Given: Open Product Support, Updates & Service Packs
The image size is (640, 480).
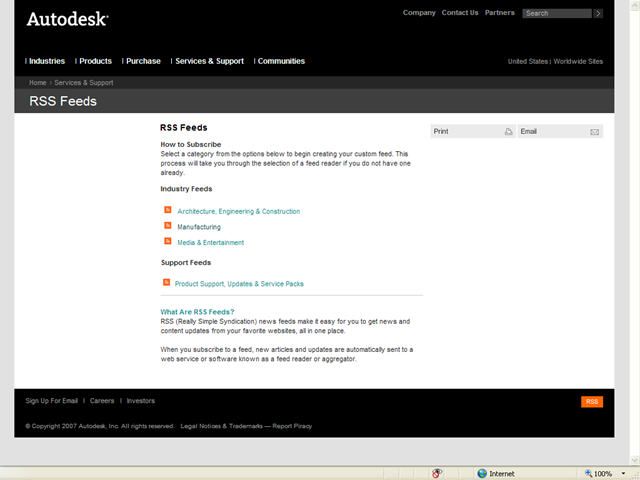Looking at the screenshot, I should pyautogui.click(x=239, y=284).
